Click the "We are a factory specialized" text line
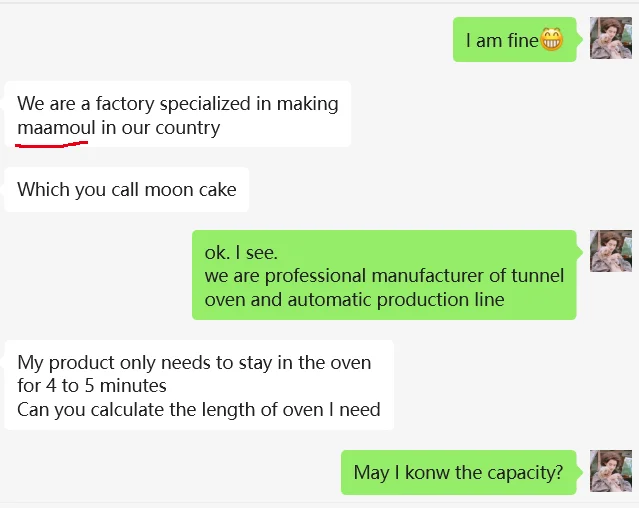 (177, 103)
